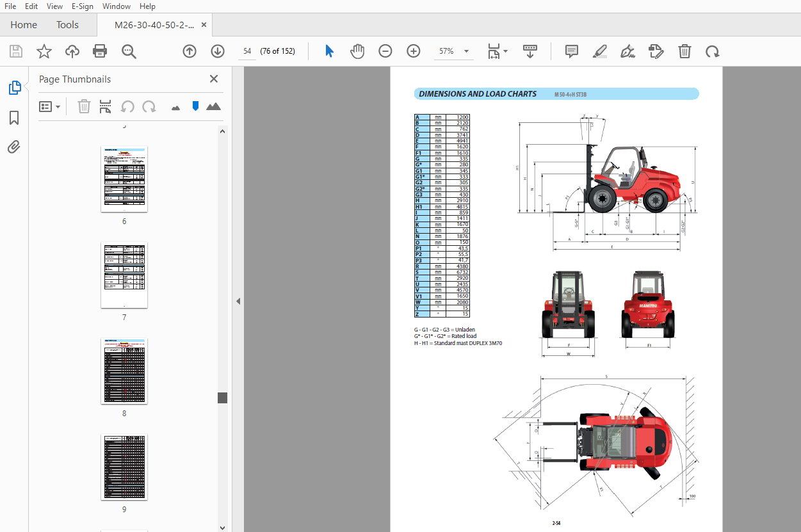Screen dimensions: 801x532
Task: Open the Window menu
Action: click(x=117, y=6)
